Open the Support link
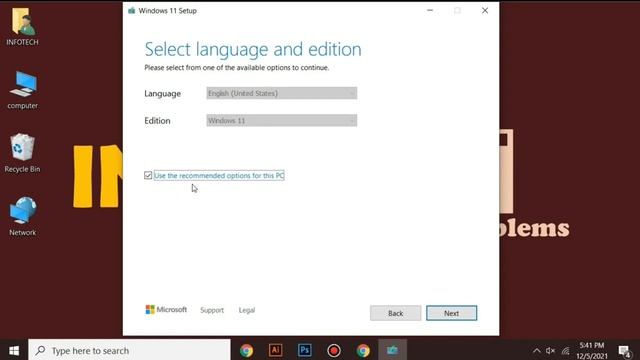The image size is (640, 360). click(x=212, y=310)
